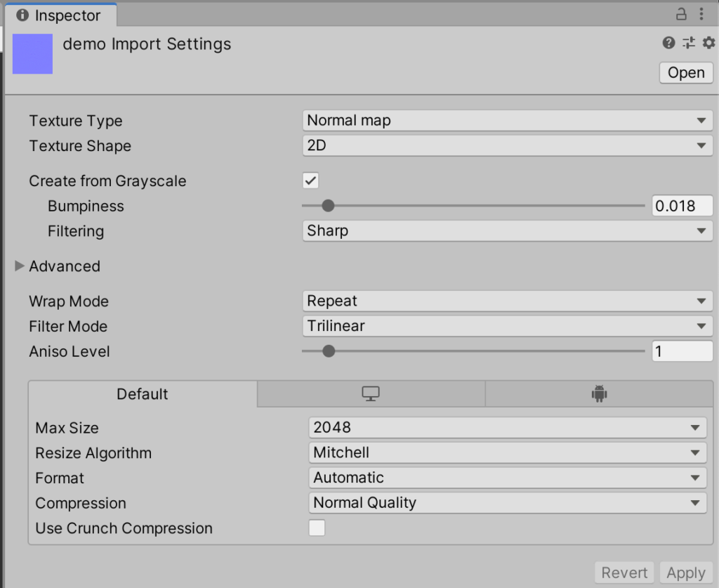Click the Bumpiness slider handle
The height and width of the screenshot is (588, 719).
point(328,205)
